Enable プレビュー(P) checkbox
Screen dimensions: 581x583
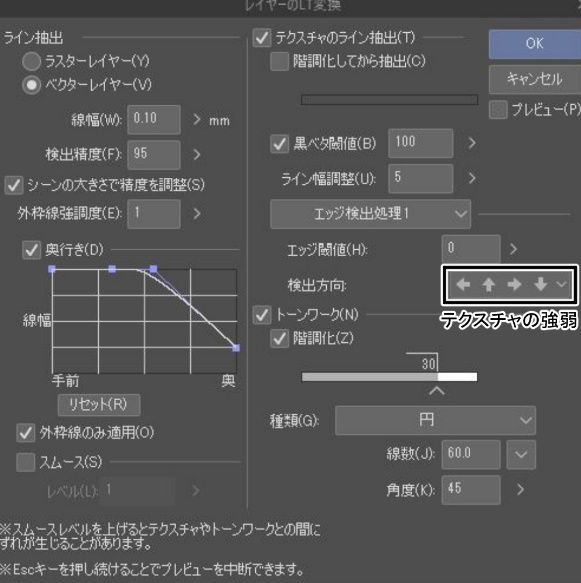(498, 110)
